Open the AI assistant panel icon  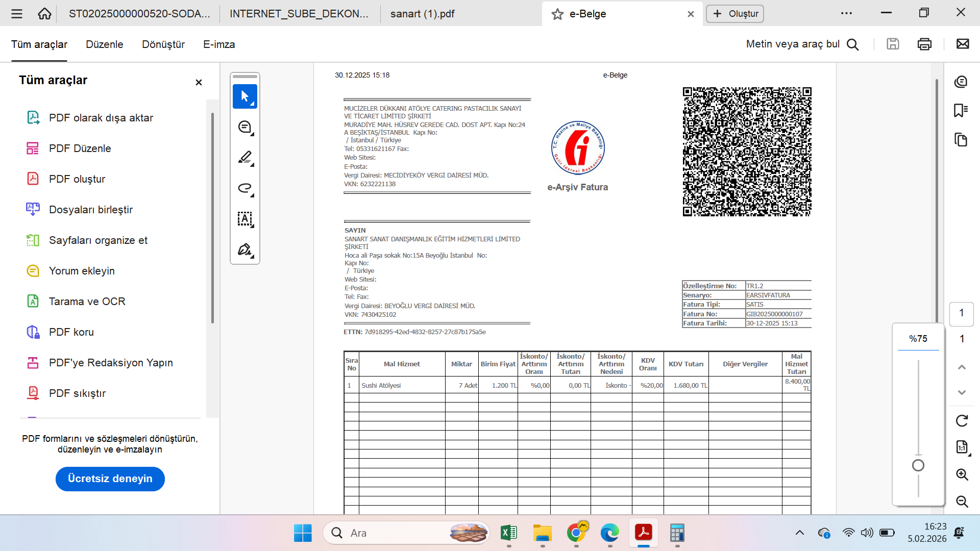[961, 82]
